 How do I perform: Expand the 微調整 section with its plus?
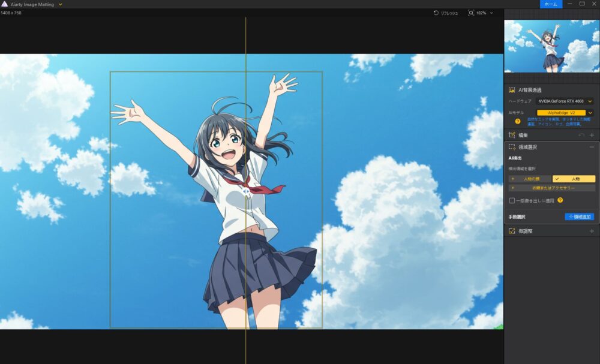(592, 231)
